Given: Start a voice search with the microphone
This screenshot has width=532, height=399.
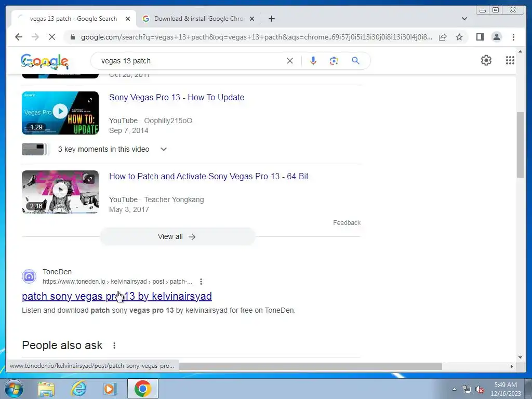Looking at the screenshot, I should [313, 61].
